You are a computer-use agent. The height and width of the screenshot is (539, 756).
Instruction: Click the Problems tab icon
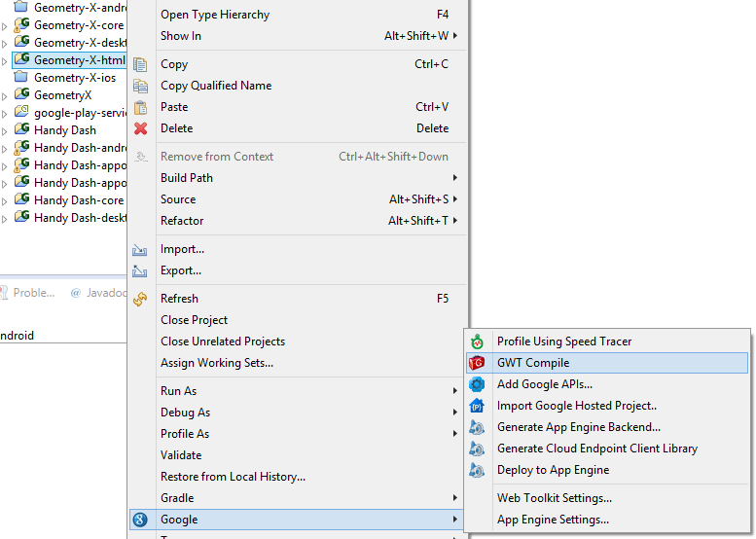4,293
